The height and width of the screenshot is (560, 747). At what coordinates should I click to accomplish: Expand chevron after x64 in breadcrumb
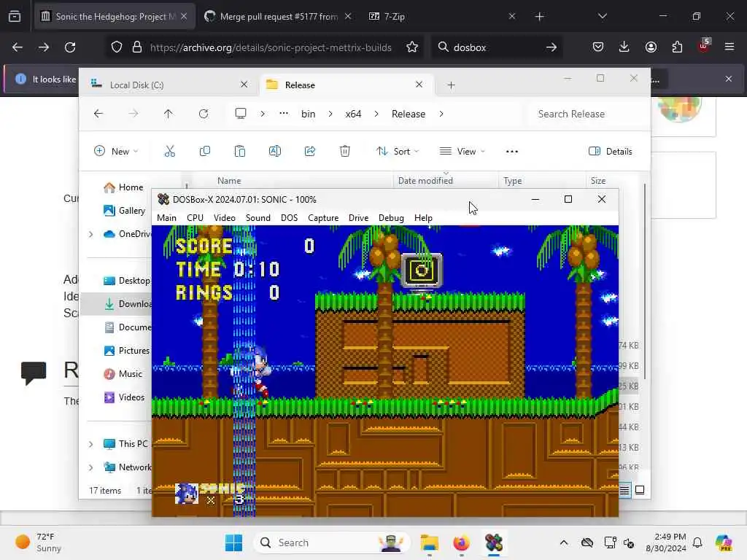point(376,114)
